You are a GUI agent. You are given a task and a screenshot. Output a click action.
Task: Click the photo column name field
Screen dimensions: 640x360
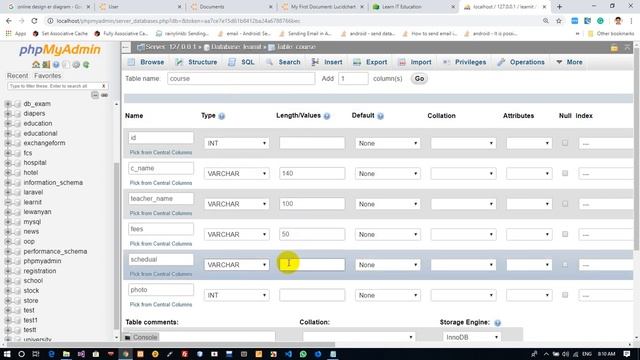pos(161,290)
